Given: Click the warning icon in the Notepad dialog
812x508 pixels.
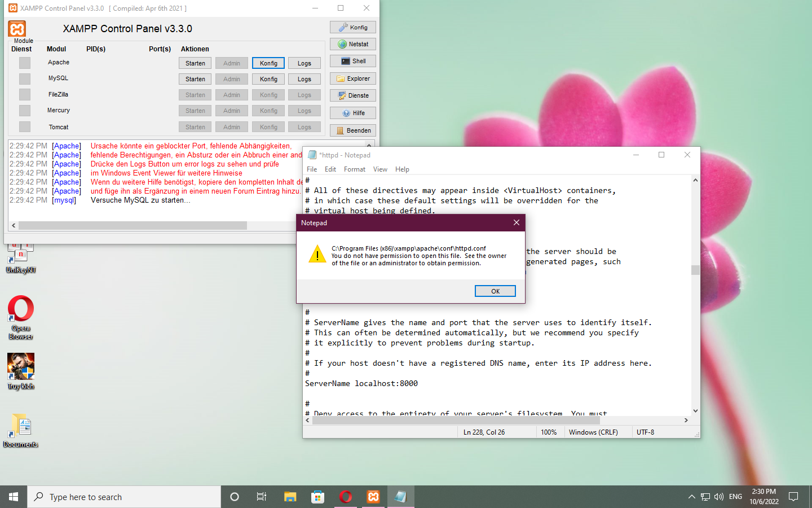Looking at the screenshot, I should click(317, 255).
